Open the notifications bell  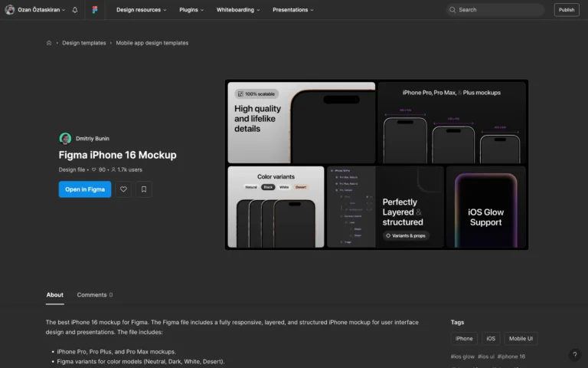tap(75, 10)
